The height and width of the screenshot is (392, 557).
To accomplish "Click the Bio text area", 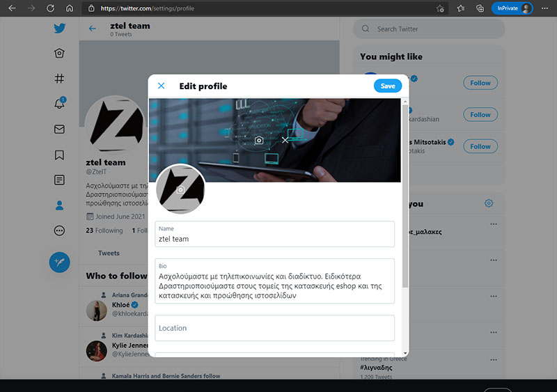I will coord(275,285).
